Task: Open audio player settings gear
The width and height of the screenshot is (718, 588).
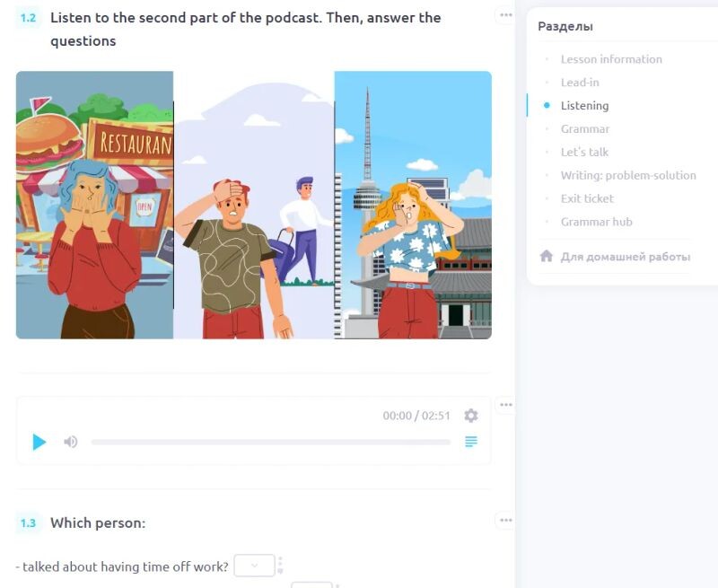Action: point(470,416)
